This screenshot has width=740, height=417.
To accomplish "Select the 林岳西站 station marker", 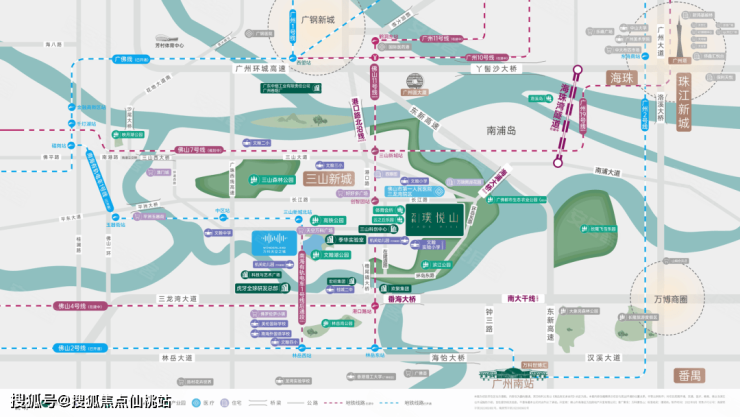I will point(302,349).
